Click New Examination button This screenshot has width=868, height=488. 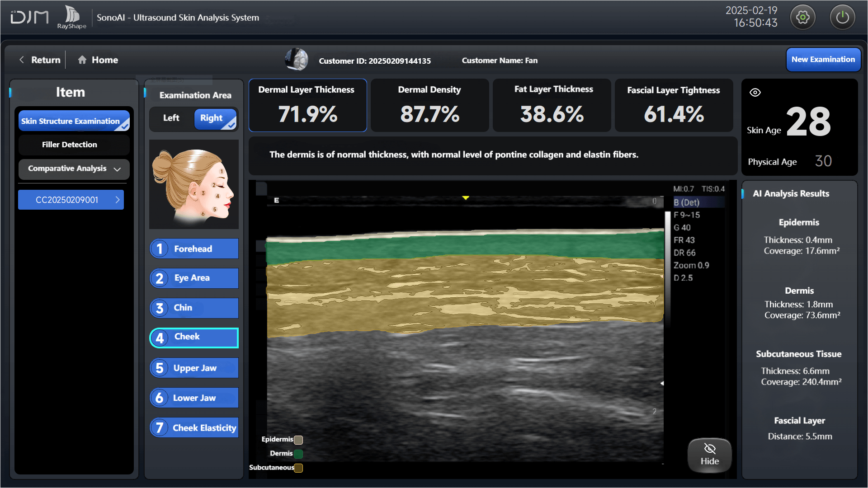click(x=823, y=60)
